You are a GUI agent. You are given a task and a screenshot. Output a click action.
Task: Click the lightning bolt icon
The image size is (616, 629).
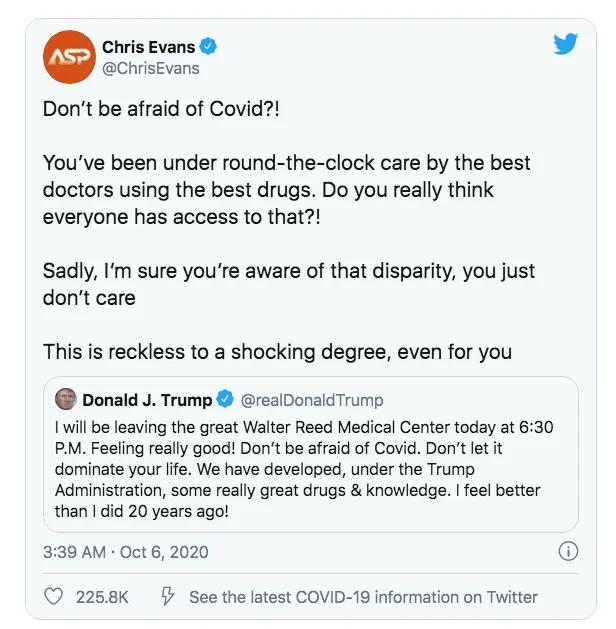point(169,597)
